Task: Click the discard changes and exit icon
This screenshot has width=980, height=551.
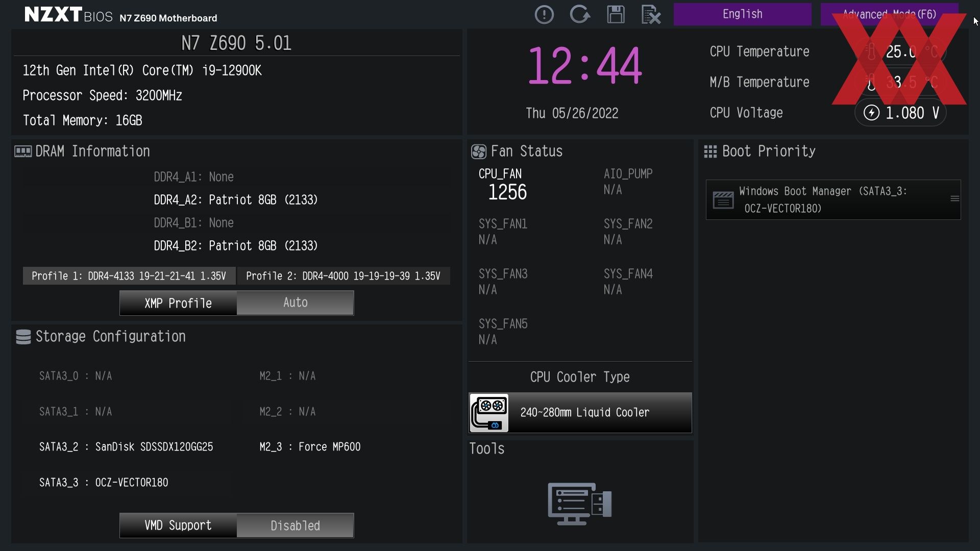Action: [x=651, y=14]
